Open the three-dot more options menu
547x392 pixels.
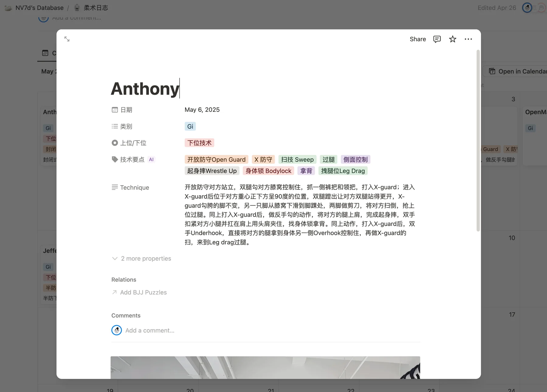pyautogui.click(x=468, y=39)
